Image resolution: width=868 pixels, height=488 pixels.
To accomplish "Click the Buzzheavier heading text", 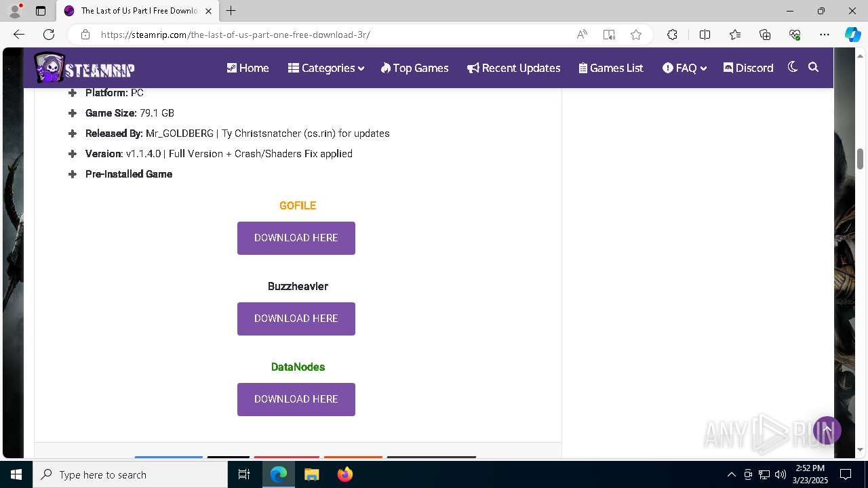I will click(x=298, y=286).
